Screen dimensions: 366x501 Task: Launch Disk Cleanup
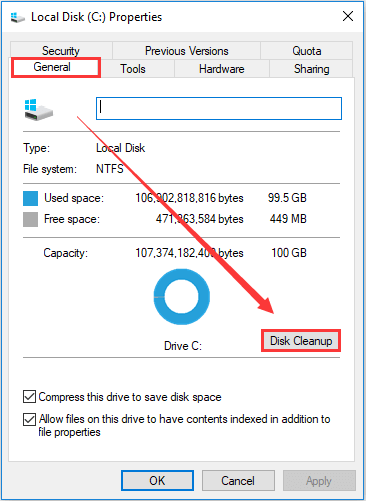click(301, 341)
